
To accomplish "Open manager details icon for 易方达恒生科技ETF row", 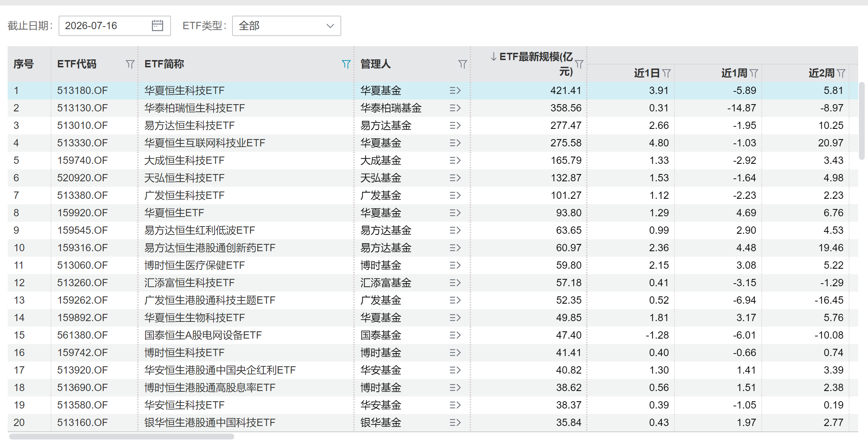I will pyautogui.click(x=455, y=125).
